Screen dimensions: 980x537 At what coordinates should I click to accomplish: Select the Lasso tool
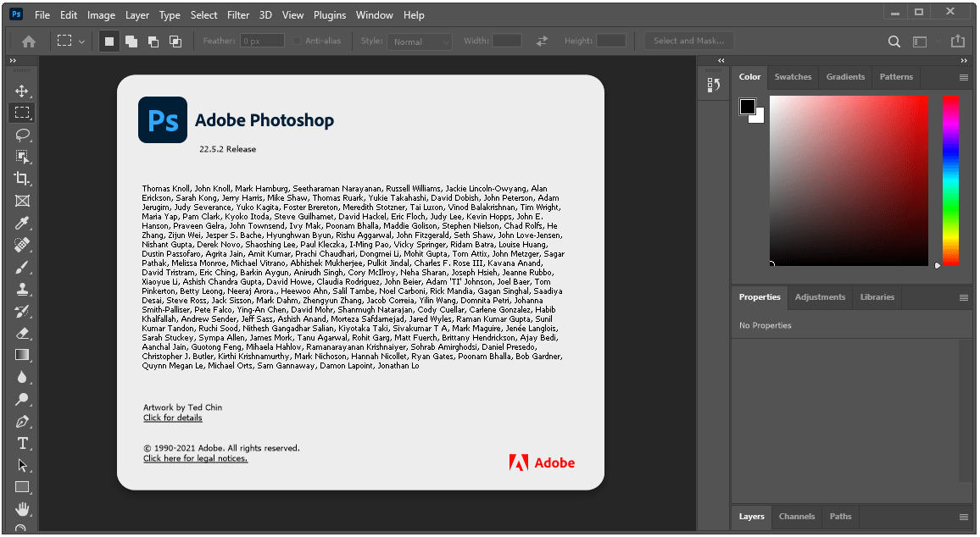point(22,135)
